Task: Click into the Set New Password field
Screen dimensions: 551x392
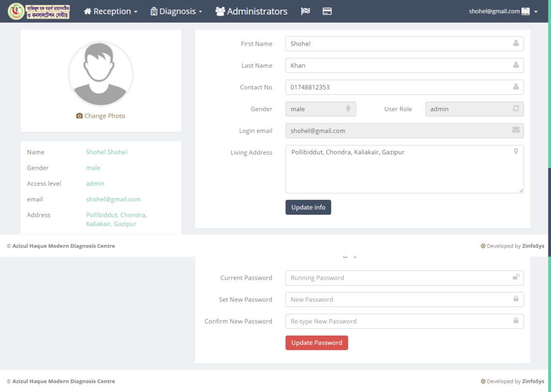Action: coord(398,300)
